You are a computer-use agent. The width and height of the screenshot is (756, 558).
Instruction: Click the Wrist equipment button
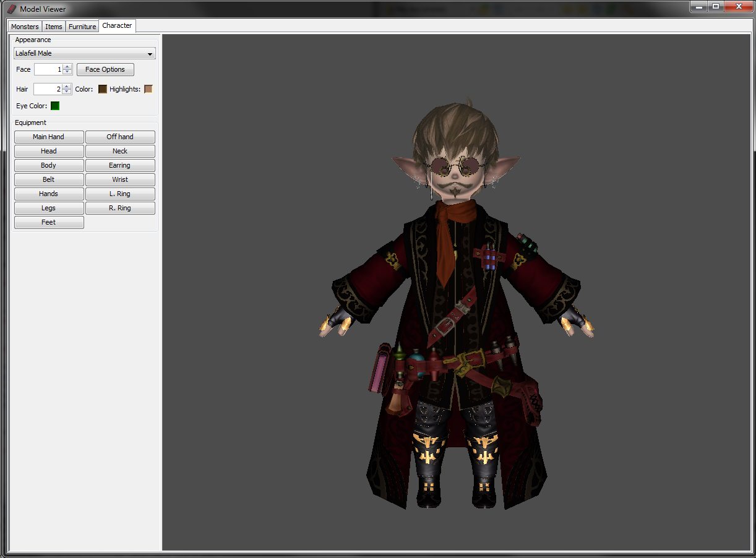(x=120, y=179)
